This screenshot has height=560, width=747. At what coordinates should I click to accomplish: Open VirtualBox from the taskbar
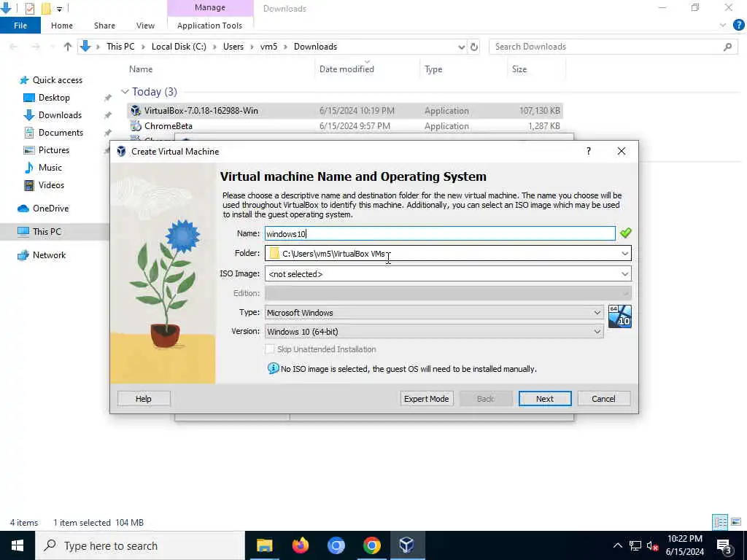click(x=407, y=545)
